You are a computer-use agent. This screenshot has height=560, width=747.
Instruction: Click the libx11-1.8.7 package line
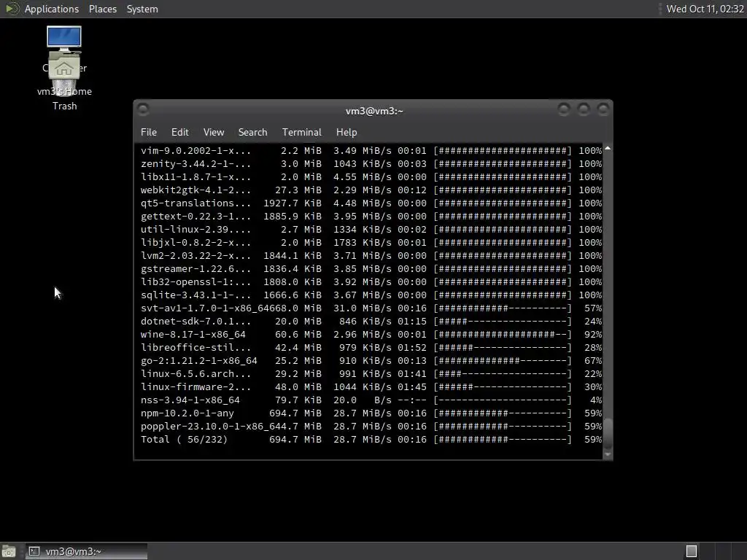click(x=371, y=176)
